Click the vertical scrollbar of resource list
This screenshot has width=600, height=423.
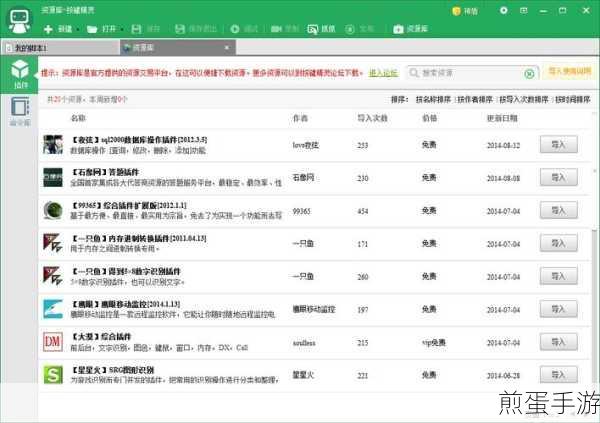(x=594, y=306)
